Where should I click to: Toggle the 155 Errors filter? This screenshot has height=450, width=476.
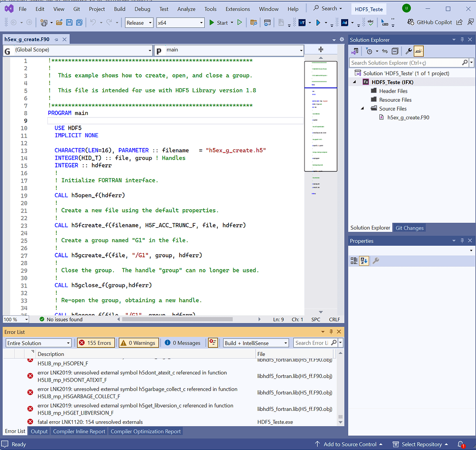95,342
